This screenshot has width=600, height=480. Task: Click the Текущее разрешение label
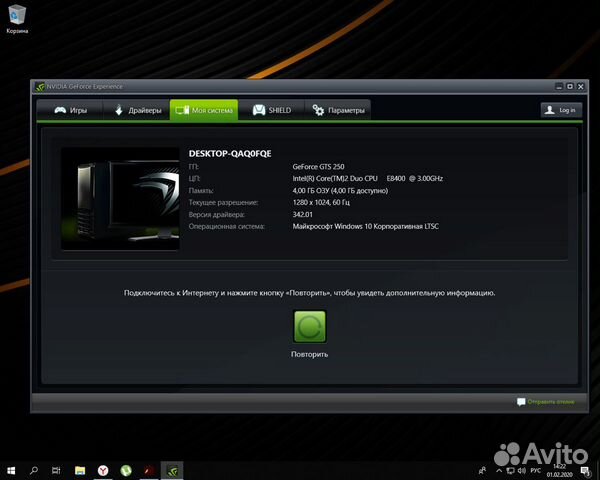point(223,202)
